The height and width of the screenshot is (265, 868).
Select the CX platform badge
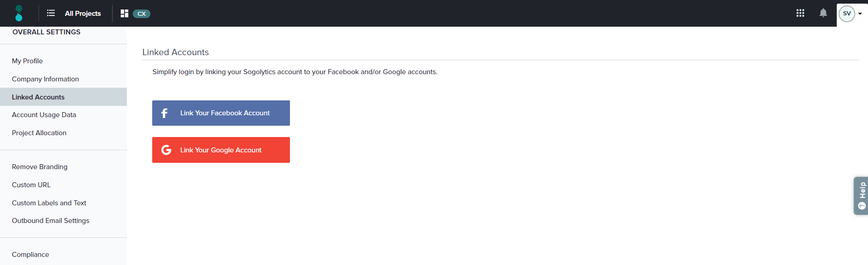(x=141, y=14)
